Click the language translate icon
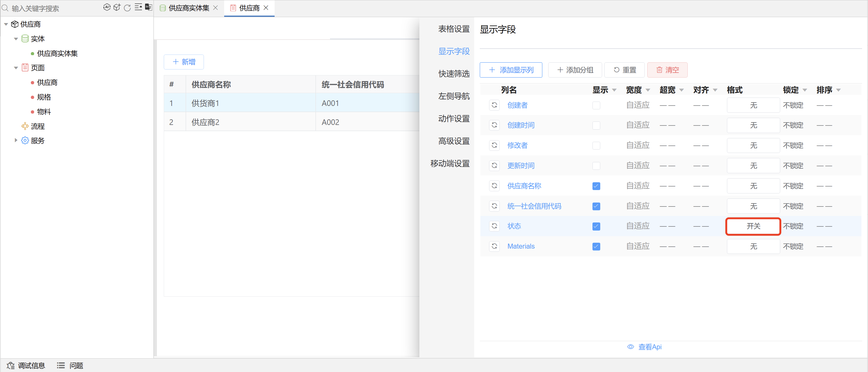 coord(148,7)
